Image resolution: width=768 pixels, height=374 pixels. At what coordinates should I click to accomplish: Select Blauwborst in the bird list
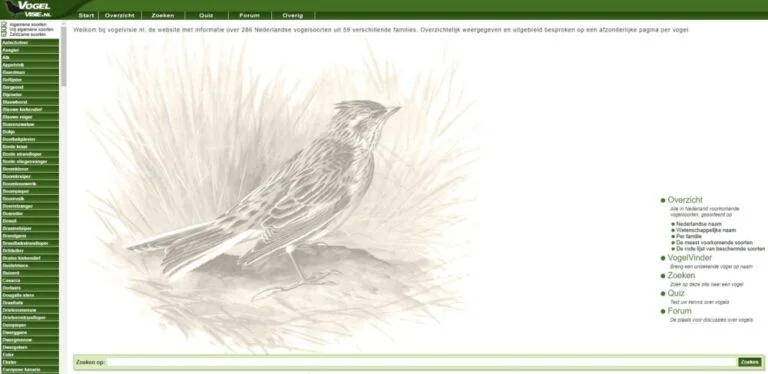click(x=29, y=102)
